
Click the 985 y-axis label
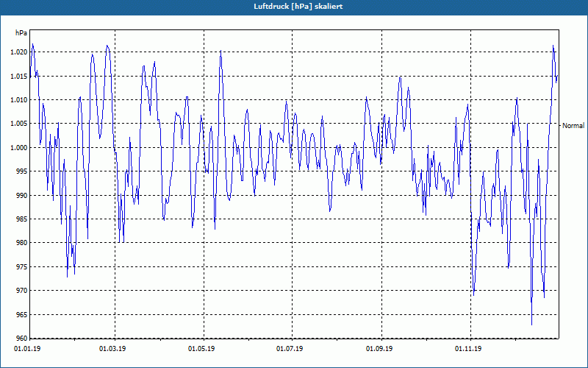(22, 219)
